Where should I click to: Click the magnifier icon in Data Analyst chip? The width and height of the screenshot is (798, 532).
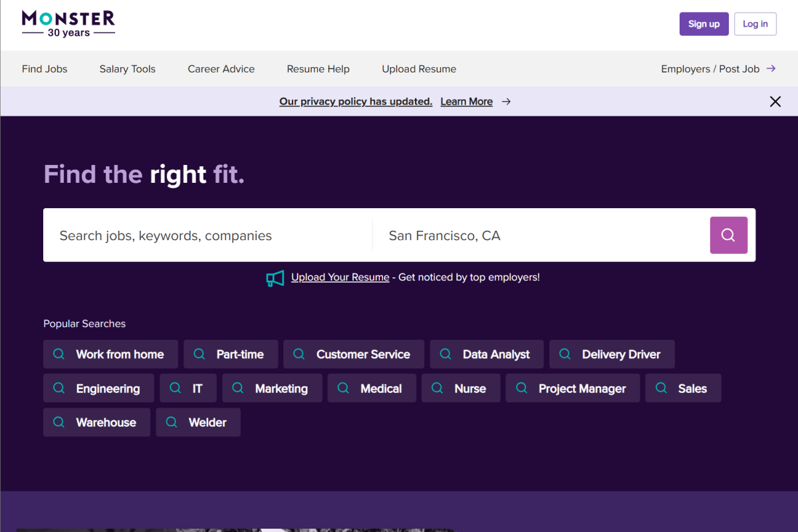(446, 354)
